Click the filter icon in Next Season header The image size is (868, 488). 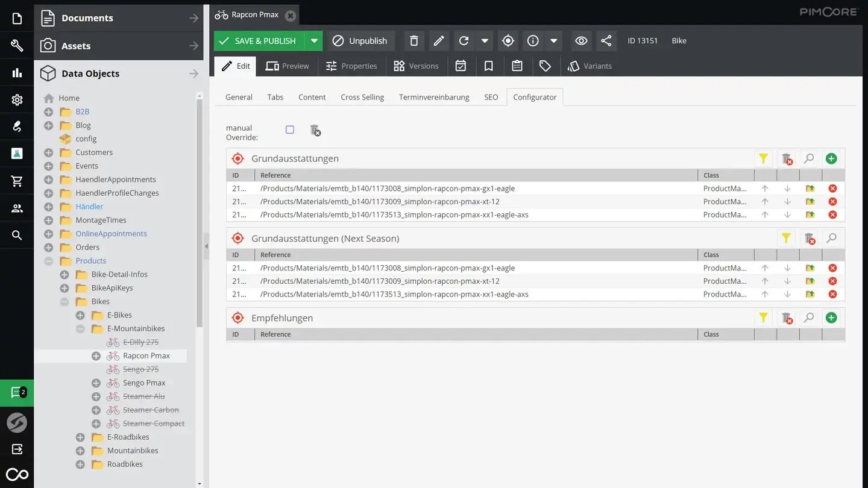[786, 238]
